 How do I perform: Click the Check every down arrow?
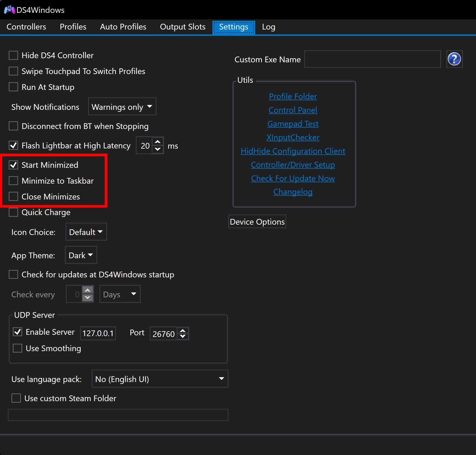[x=88, y=298]
